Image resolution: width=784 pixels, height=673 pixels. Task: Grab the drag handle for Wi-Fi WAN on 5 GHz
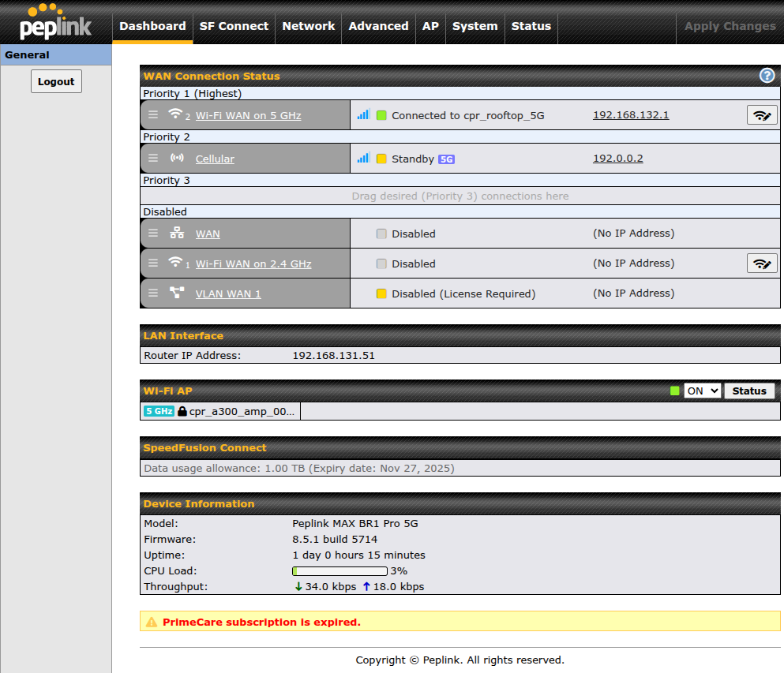(153, 115)
